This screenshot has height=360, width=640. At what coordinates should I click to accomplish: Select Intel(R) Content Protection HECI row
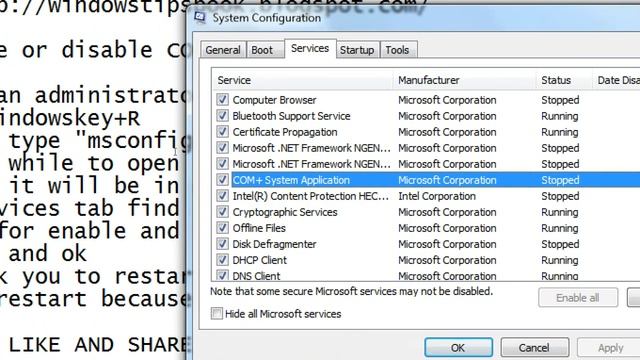426,196
